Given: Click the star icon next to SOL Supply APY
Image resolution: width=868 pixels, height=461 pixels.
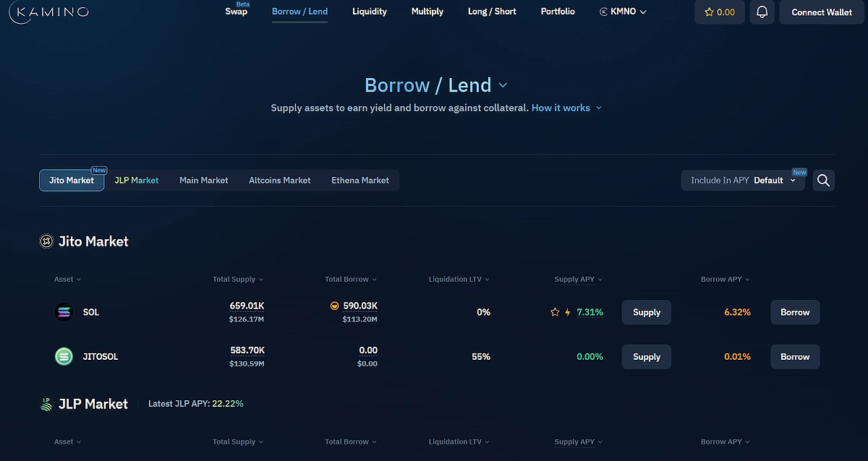Looking at the screenshot, I should 555,312.
